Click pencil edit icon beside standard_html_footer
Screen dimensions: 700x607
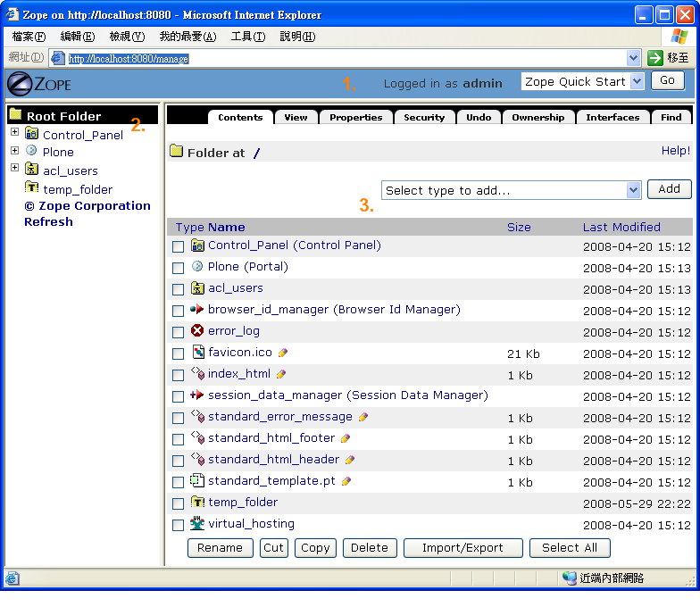click(x=345, y=439)
